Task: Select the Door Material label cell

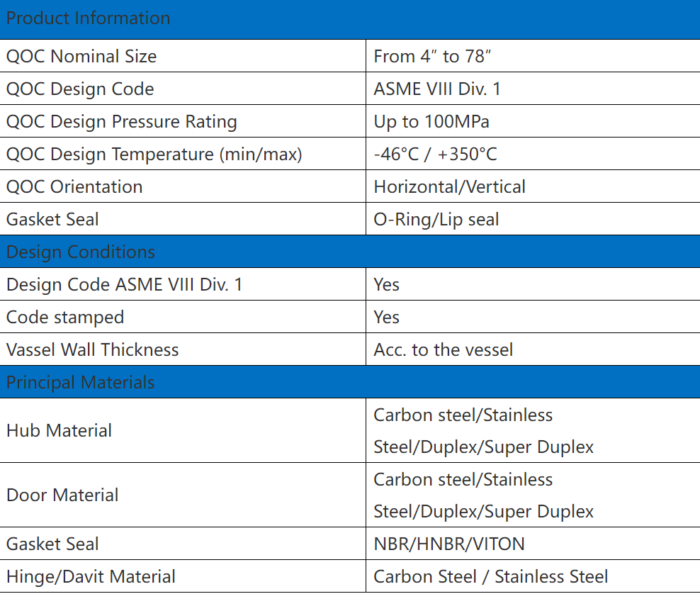Action: pyautogui.click(x=183, y=495)
